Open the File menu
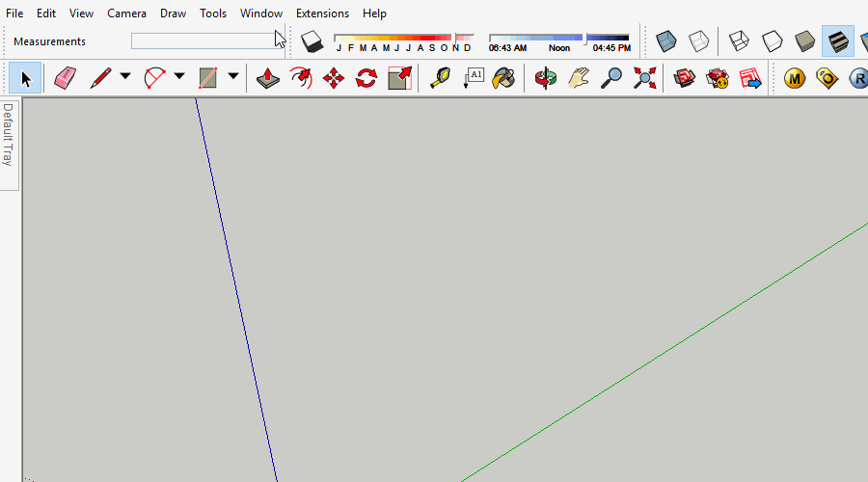The height and width of the screenshot is (482, 868). click(x=14, y=13)
